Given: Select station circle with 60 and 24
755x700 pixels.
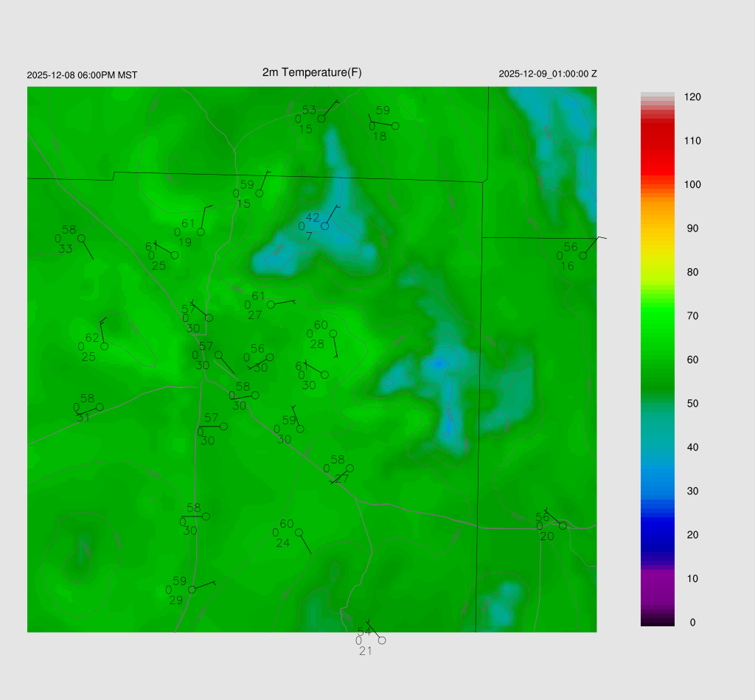Looking at the screenshot, I should click(x=299, y=532).
